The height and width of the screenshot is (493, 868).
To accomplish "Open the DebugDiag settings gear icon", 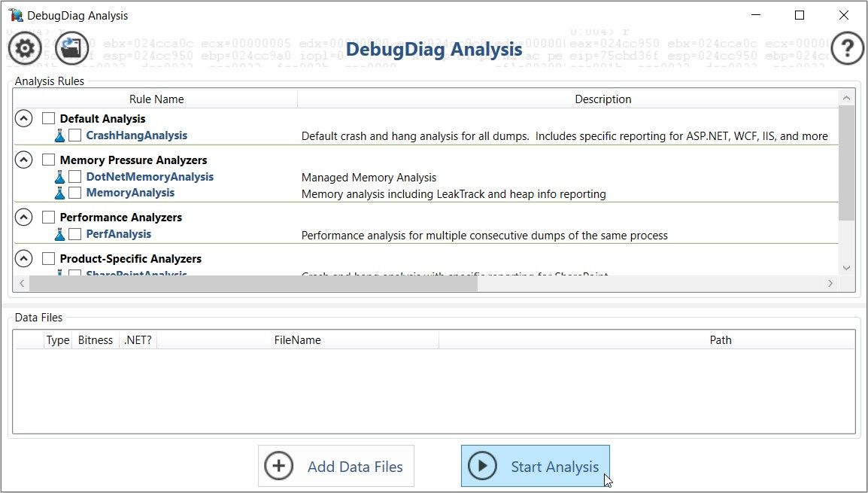I will click(24, 47).
